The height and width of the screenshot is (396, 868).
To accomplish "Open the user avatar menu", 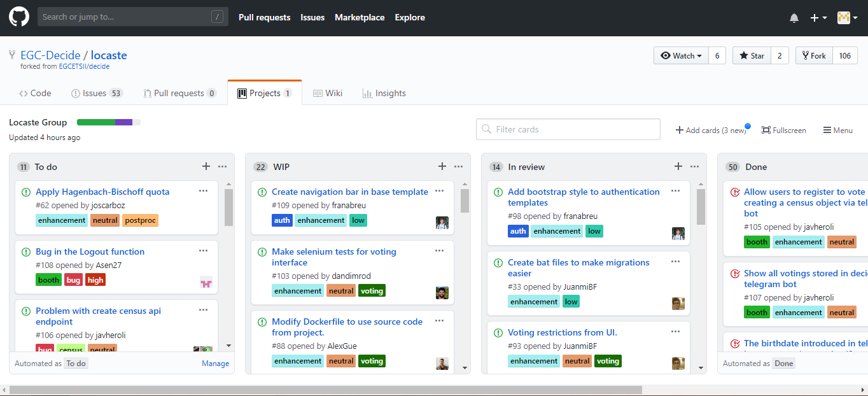I will 848,18.
